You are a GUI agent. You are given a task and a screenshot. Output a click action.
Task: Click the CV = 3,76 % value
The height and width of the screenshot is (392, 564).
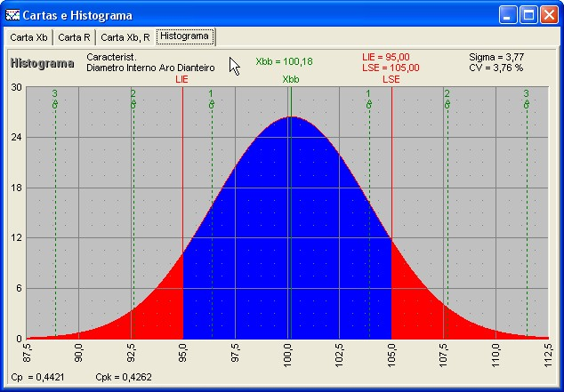tap(496, 68)
